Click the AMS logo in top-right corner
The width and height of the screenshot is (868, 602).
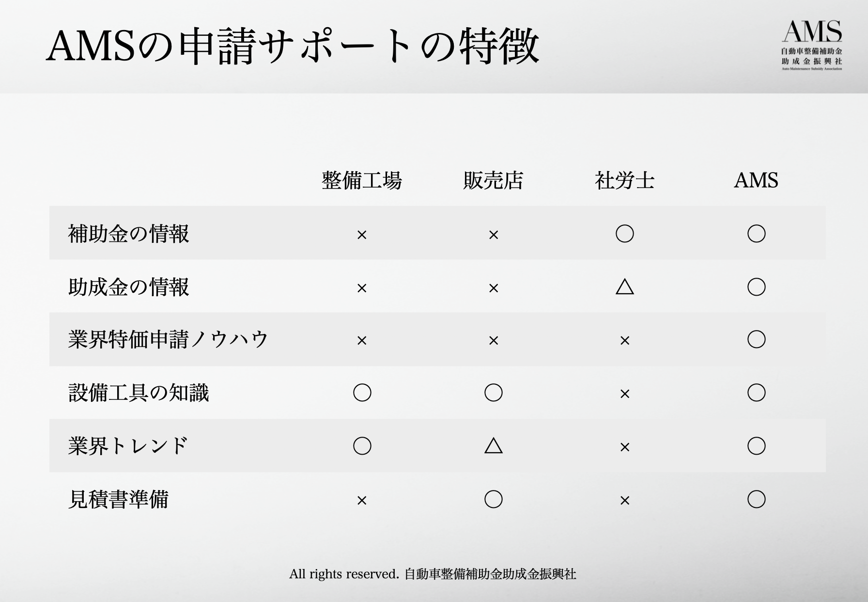pos(812,45)
